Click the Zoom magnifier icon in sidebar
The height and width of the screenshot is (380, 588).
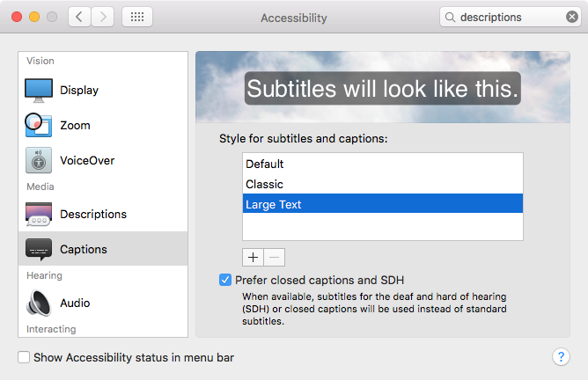38,125
